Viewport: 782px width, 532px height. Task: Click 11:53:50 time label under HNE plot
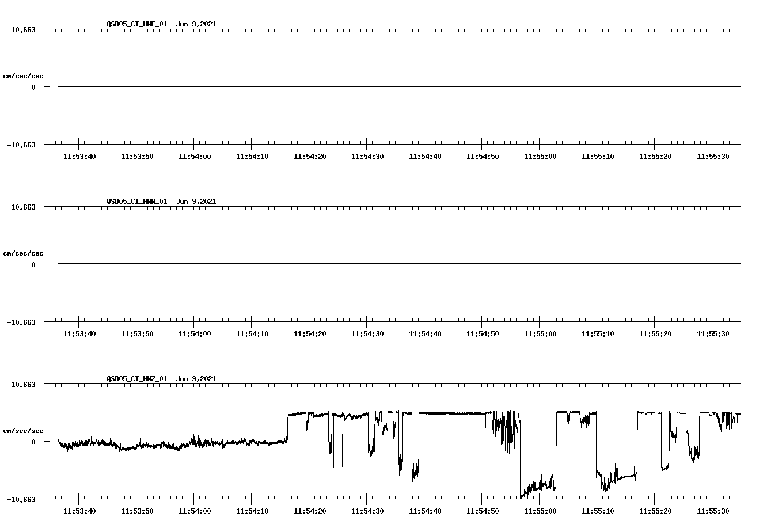coord(137,156)
